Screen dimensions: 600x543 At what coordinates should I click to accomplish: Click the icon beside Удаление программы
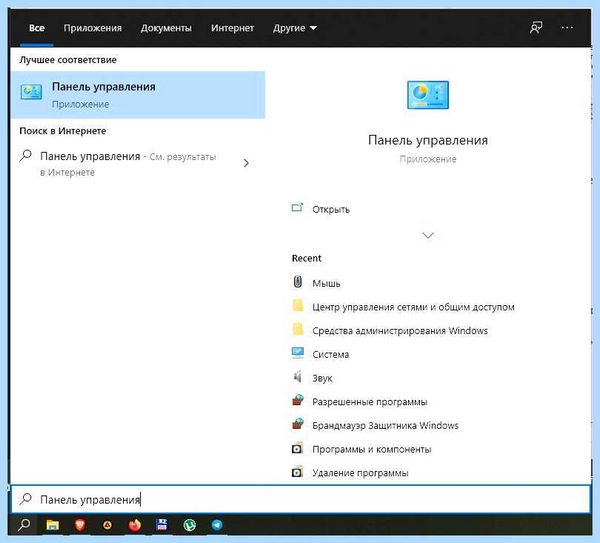tap(297, 472)
